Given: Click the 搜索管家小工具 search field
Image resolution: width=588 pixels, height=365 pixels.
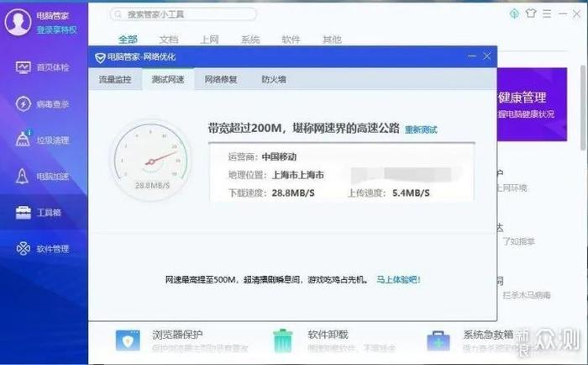Looking at the screenshot, I should pos(183,14).
